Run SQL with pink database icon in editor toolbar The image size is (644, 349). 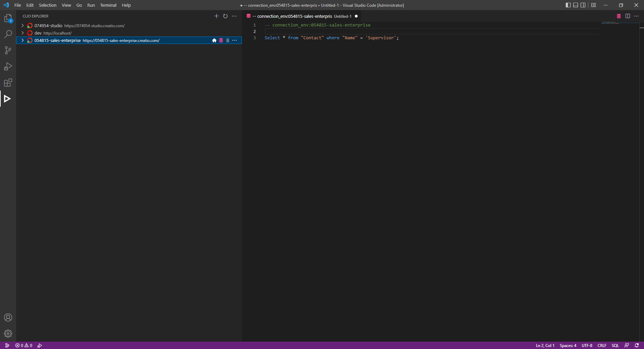click(619, 16)
